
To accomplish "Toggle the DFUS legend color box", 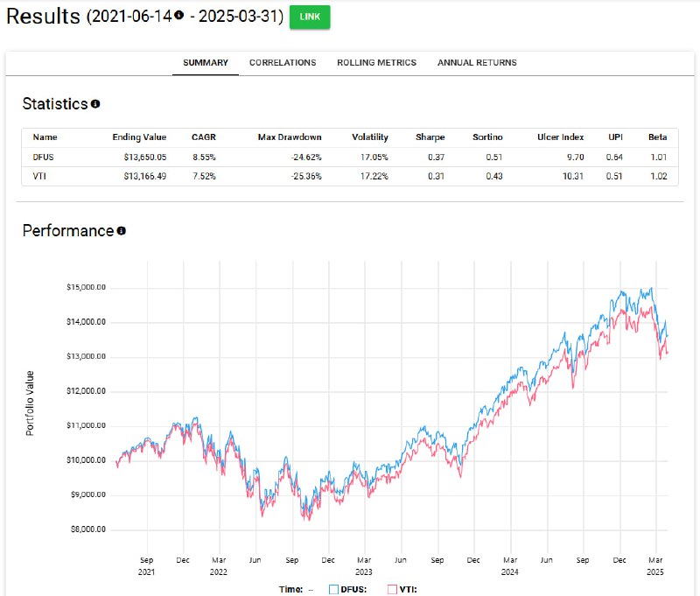I will pyautogui.click(x=333, y=589).
